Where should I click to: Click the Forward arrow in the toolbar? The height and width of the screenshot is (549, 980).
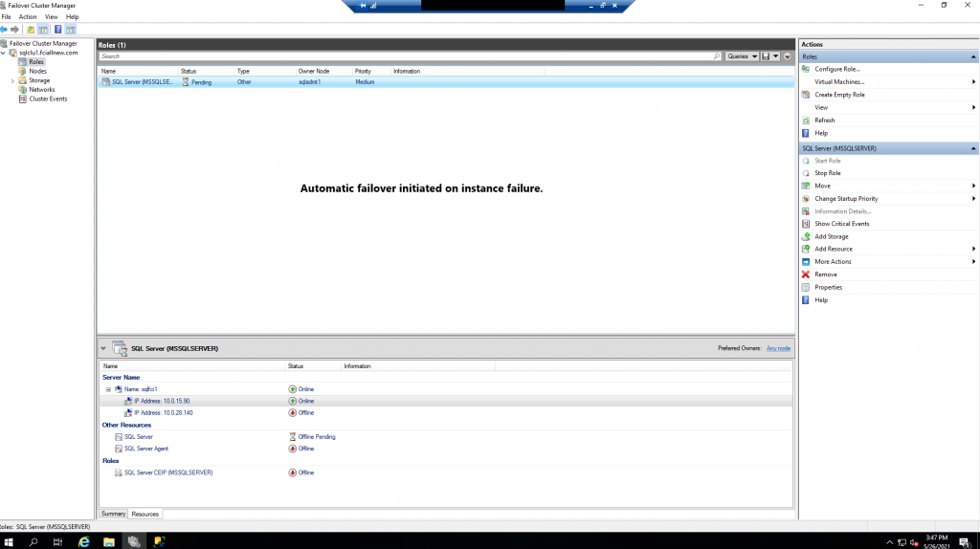(15, 30)
